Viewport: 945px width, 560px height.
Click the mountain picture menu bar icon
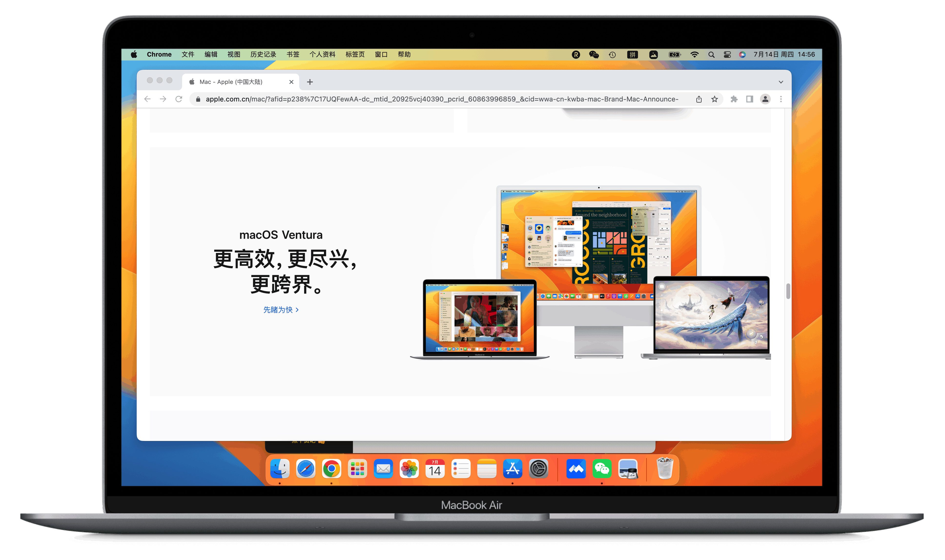tap(654, 55)
